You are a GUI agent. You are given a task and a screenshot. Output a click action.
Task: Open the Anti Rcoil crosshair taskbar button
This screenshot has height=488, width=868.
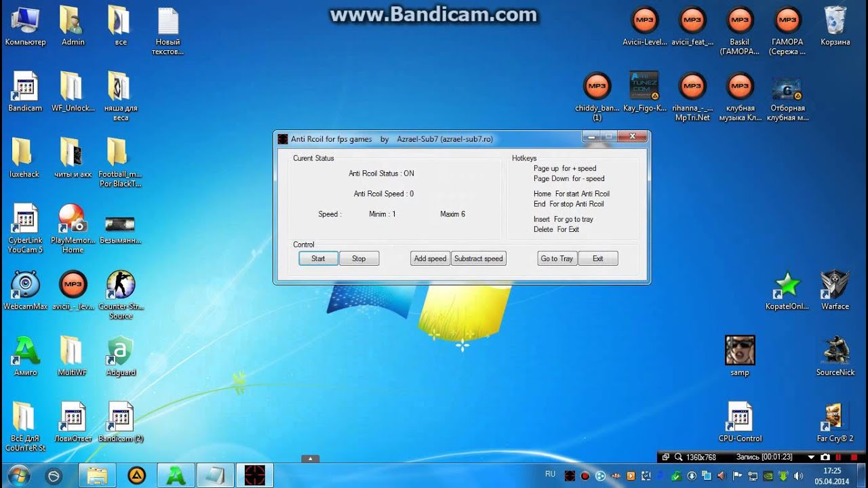click(255, 476)
